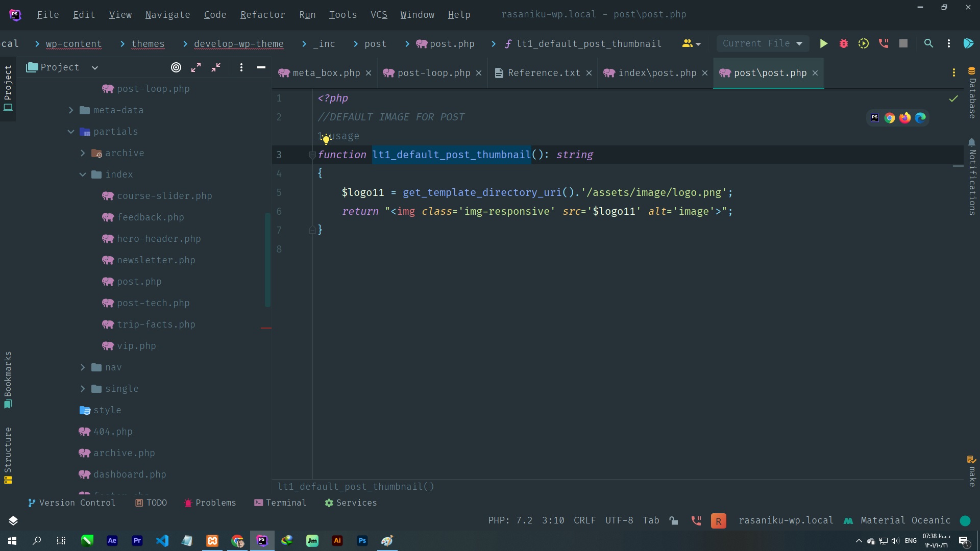Click the 1 usage inlay hint
Image resolution: width=980 pixels, height=551 pixels.
click(x=339, y=136)
